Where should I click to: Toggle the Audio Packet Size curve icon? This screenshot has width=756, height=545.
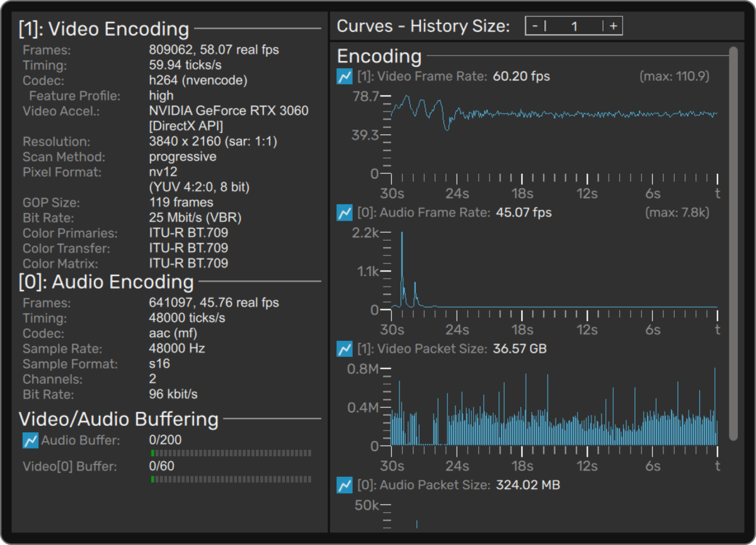click(x=344, y=485)
